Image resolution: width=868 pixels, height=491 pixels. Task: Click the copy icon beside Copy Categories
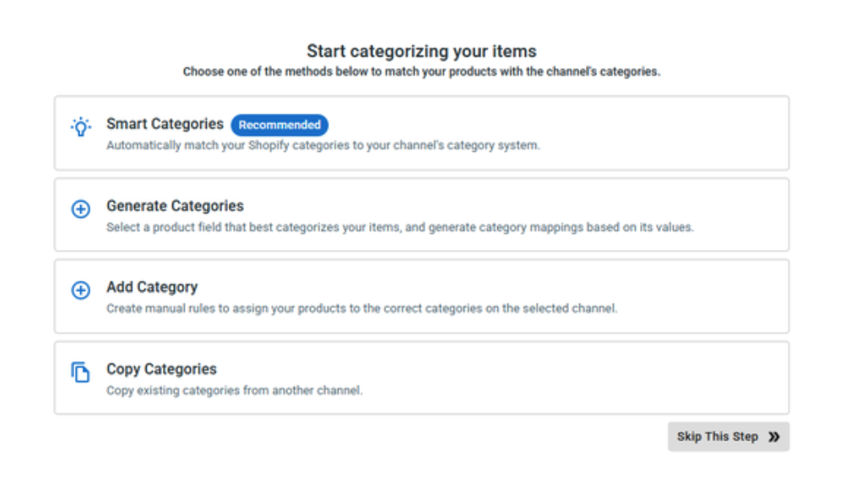tap(80, 373)
